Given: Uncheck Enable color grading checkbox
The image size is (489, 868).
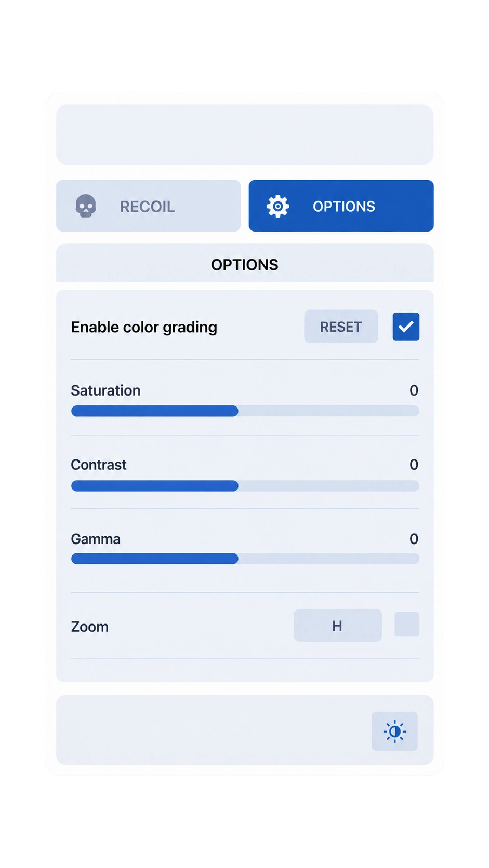Looking at the screenshot, I should tap(406, 327).
